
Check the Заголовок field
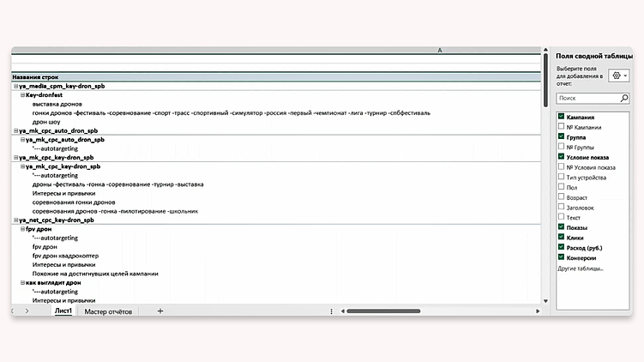click(x=561, y=207)
